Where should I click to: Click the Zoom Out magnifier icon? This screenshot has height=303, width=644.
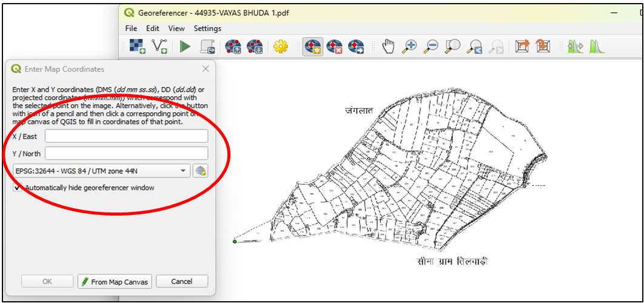(x=431, y=47)
